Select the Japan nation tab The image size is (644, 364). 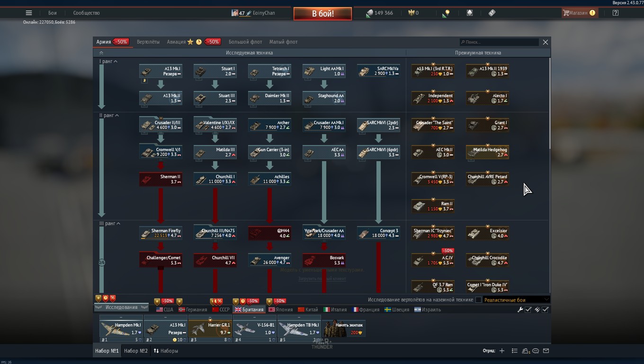281,309
